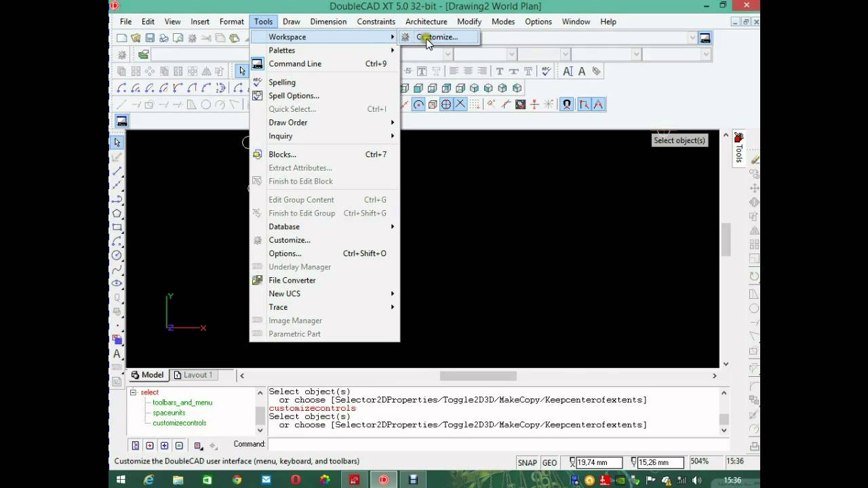This screenshot has height=488, width=868.
Task: Select 'customizecontrols' tree entry
Action: coord(180,423)
